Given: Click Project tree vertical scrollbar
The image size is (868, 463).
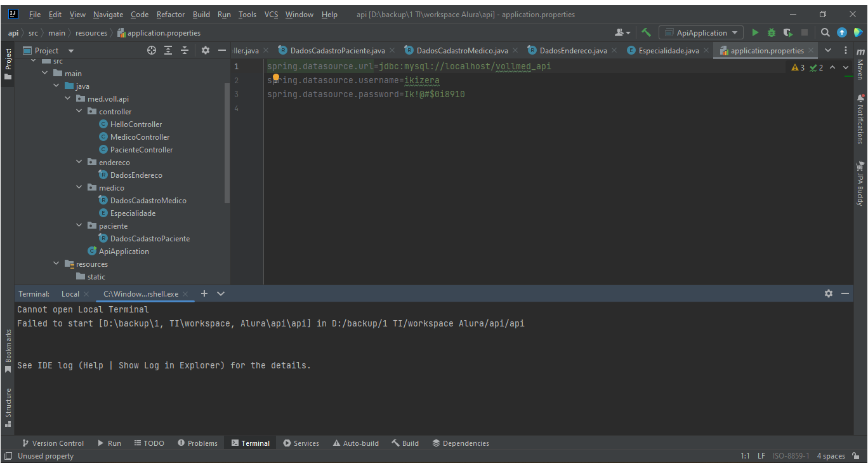Looking at the screenshot, I should [227, 143].
